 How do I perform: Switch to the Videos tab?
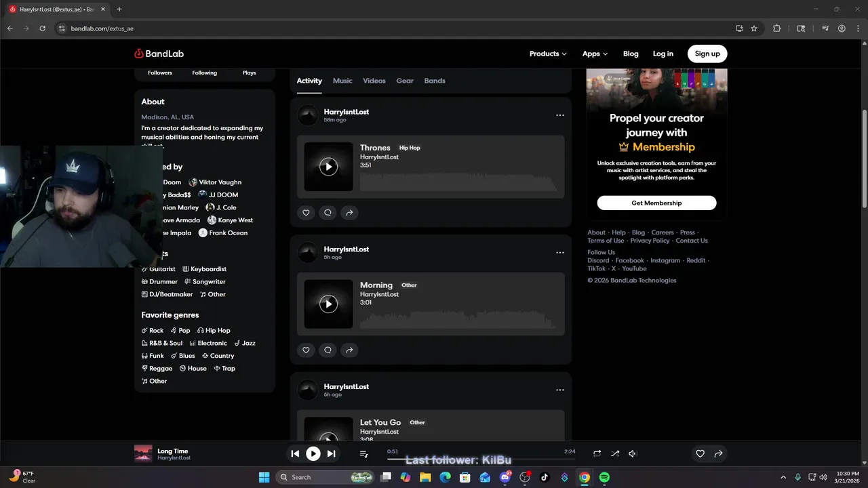(x=374, y=81)
